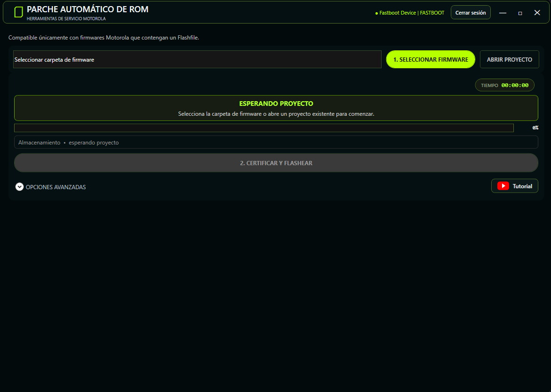This screenshot has width=551, height=392.
Task: Click the Fastboot Device status indicator
Action: pos(410,13)
